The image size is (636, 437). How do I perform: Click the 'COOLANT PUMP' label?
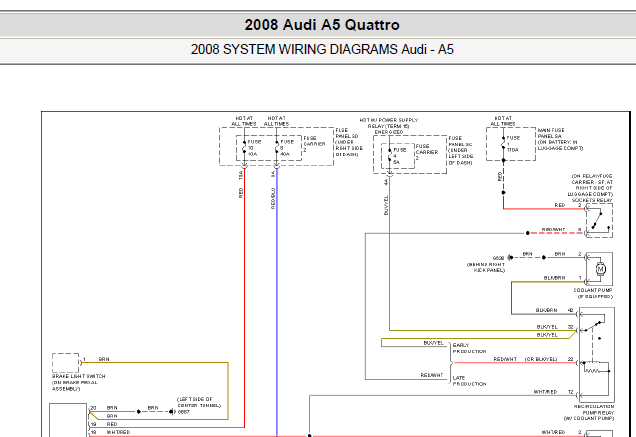point(593,290)
